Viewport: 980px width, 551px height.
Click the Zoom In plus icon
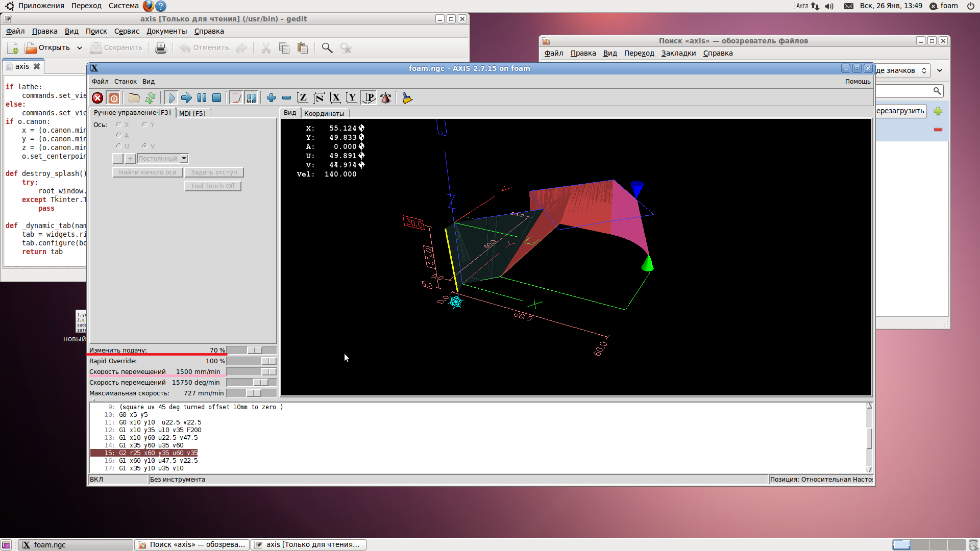[271, 98]
